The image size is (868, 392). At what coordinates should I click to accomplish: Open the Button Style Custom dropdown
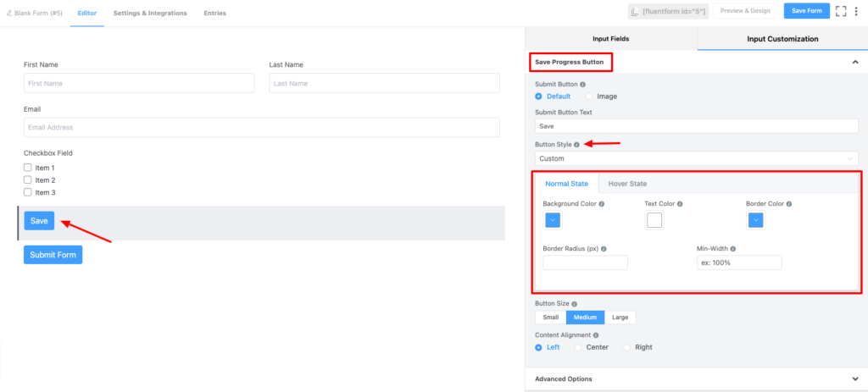(697, 158)
